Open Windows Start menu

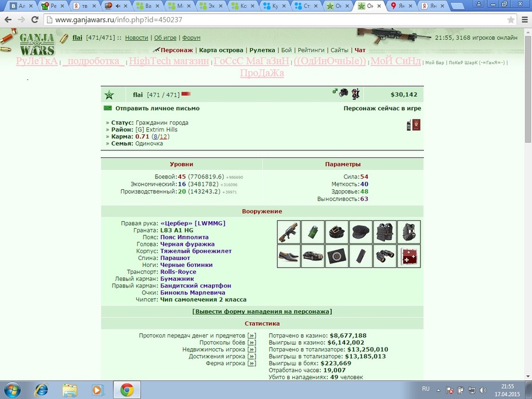click(x=12, y=390)
